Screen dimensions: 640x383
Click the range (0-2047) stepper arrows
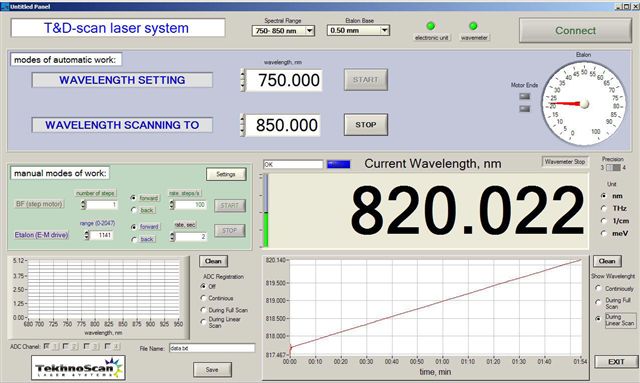click(87, 235)
